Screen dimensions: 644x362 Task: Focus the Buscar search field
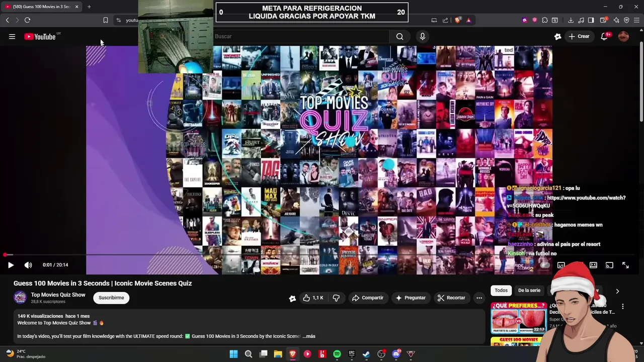click(301, 36)
